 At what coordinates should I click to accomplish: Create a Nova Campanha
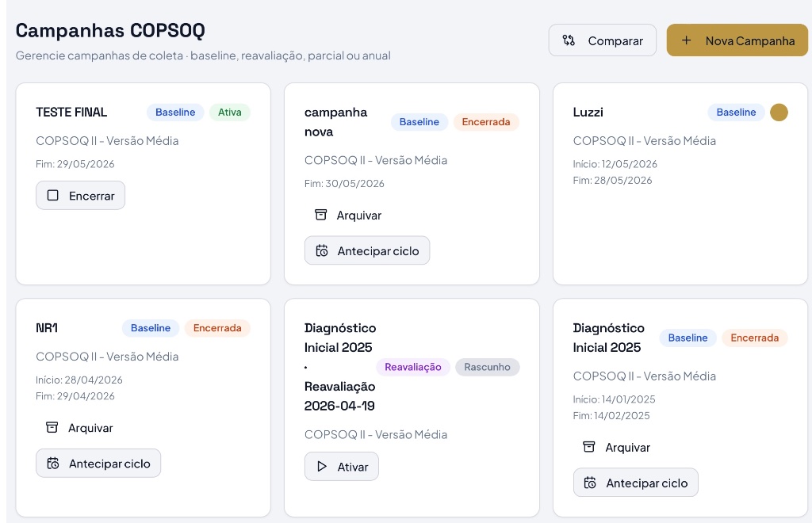coord(737,40)
